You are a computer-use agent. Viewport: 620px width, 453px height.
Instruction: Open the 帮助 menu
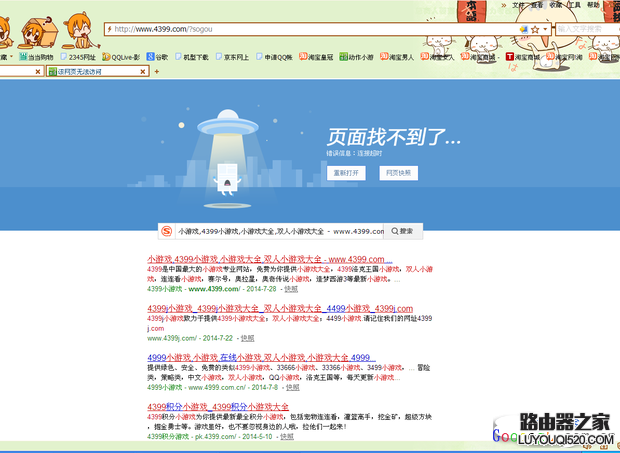pyautogui.click(x=593, y=5)
